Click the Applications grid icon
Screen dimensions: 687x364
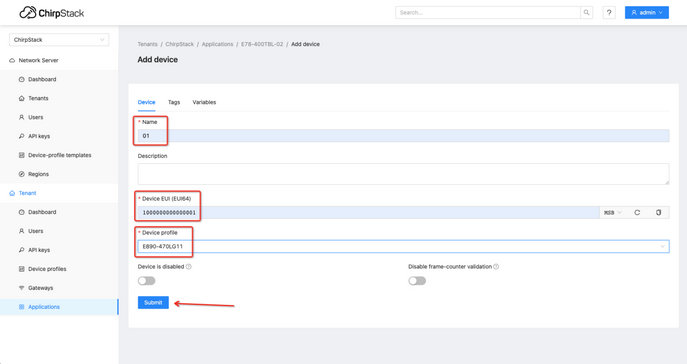click(21, 307)
